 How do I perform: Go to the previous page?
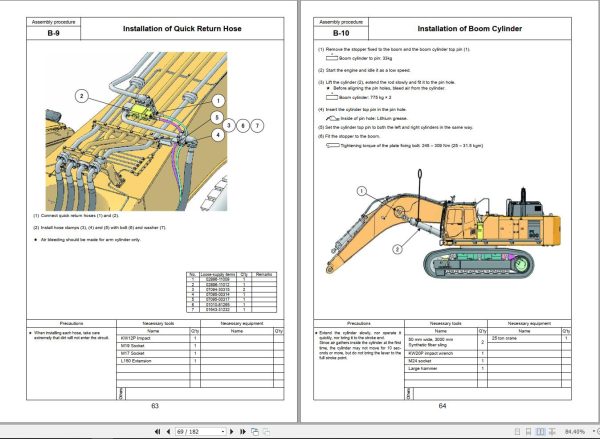point(168,431)
